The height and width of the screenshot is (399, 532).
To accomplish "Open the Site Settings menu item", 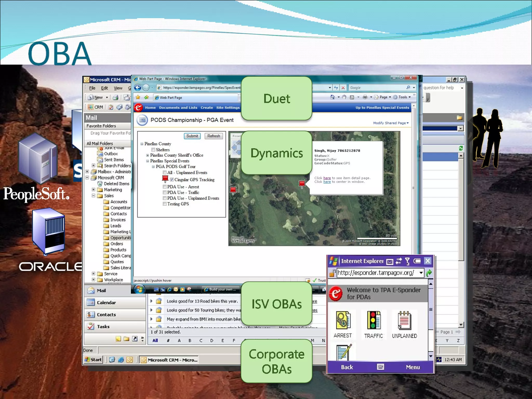I will [228, 108].
